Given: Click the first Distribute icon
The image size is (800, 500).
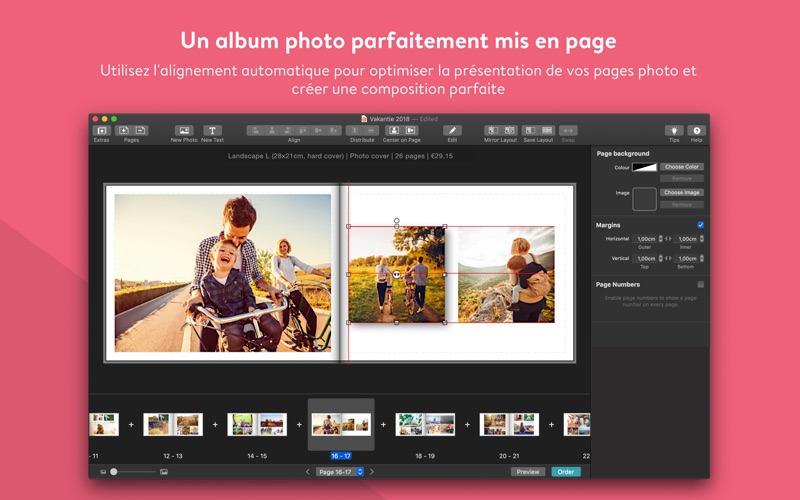Looking at the screenshot, I should 354,131.
